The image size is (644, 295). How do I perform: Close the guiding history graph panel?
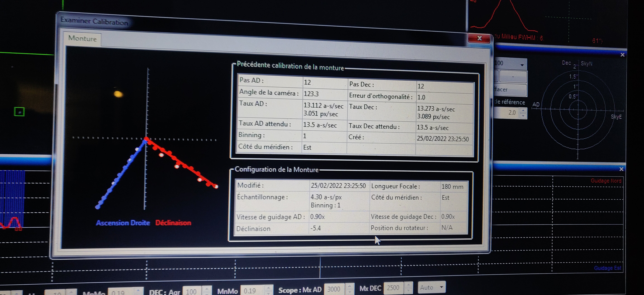point(621,169)
